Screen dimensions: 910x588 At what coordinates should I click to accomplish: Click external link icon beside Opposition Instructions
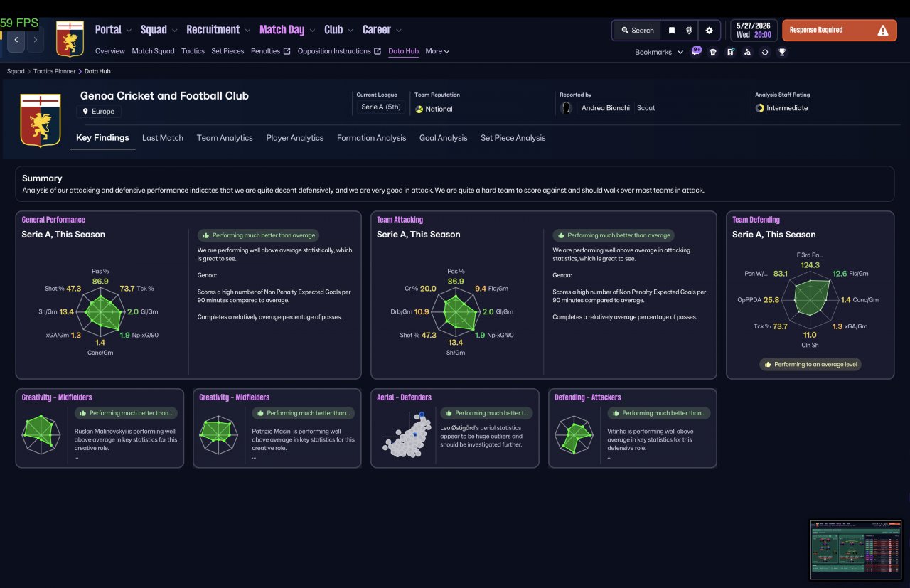(x=378, y=51)
